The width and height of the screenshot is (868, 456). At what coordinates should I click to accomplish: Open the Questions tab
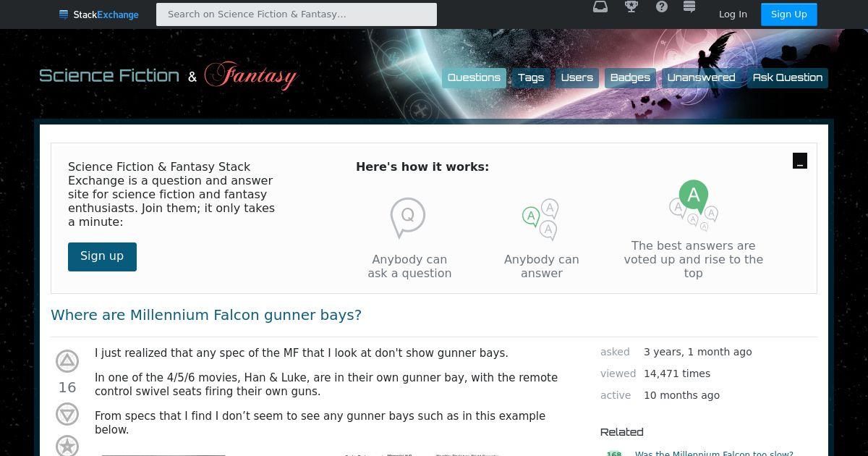click(474, 78)
